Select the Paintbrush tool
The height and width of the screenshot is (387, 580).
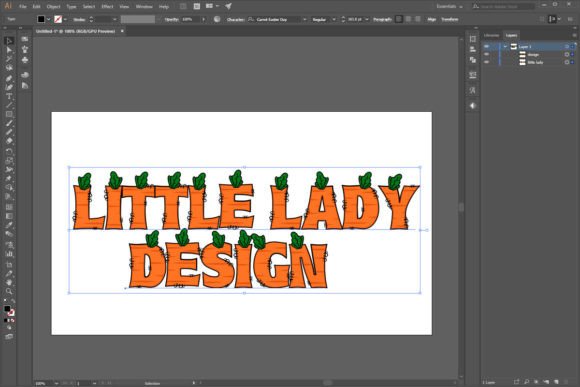[9, 123]
